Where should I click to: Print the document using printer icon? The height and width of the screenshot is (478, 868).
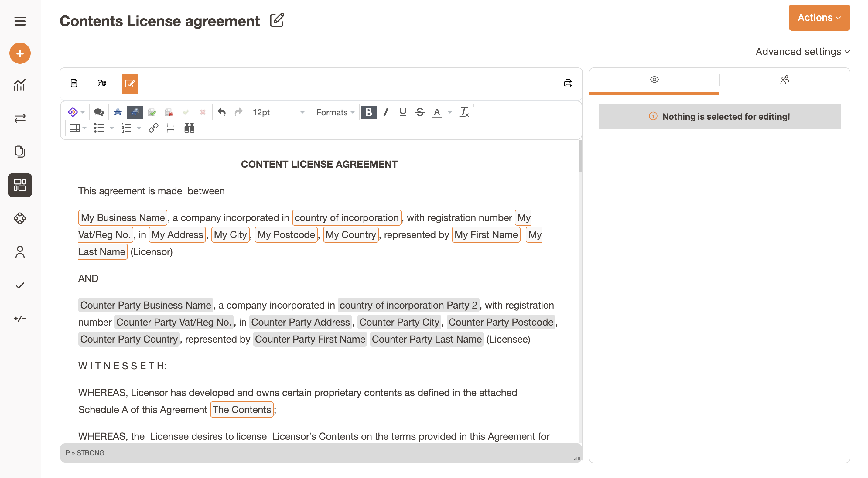pyautogui.click(x=568, y=83)
